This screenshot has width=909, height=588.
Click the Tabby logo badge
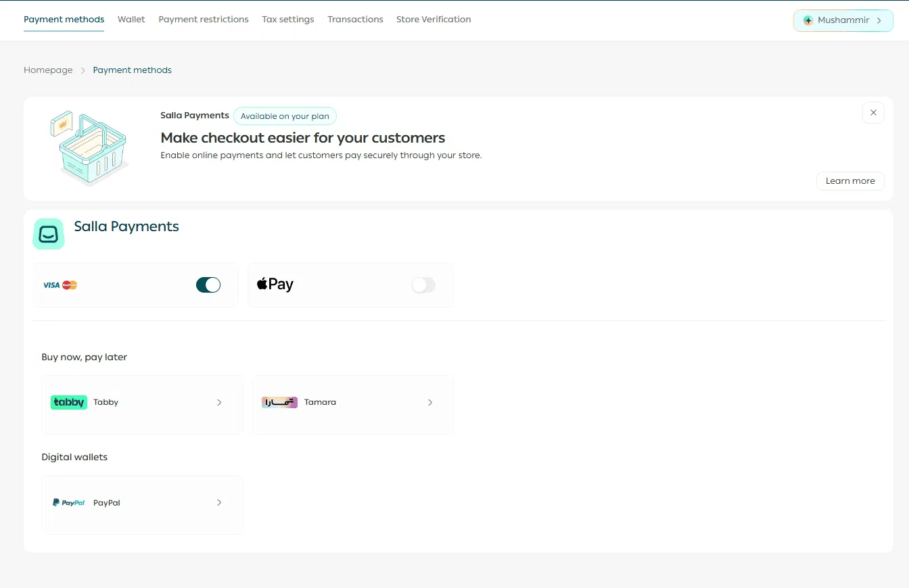(69, 402)
